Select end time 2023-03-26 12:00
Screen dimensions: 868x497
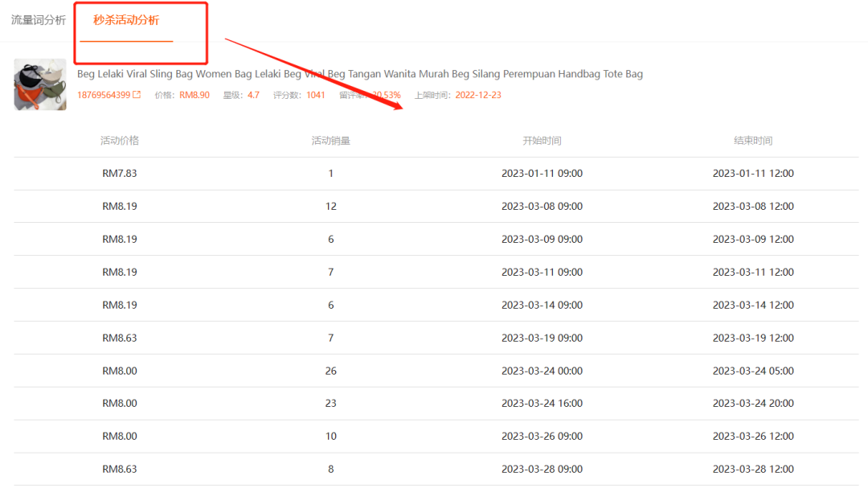(x=753, y=436)
